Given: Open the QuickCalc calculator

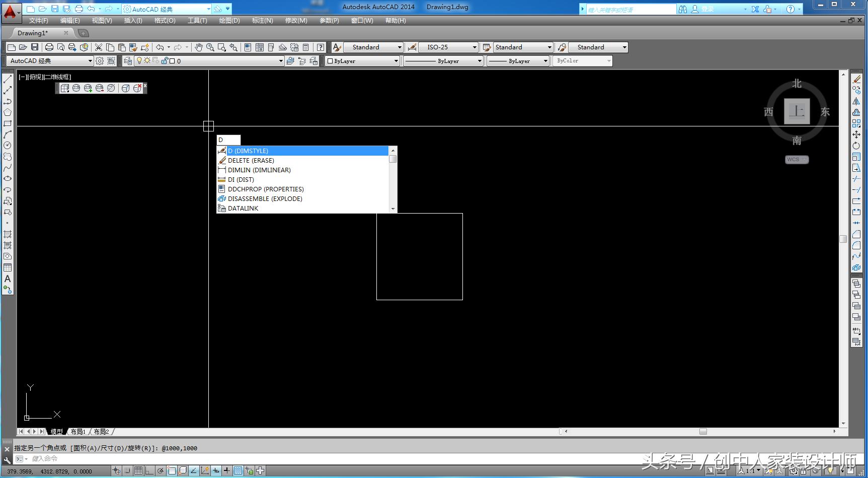Looking at the screenshot, I should point(305,47).
